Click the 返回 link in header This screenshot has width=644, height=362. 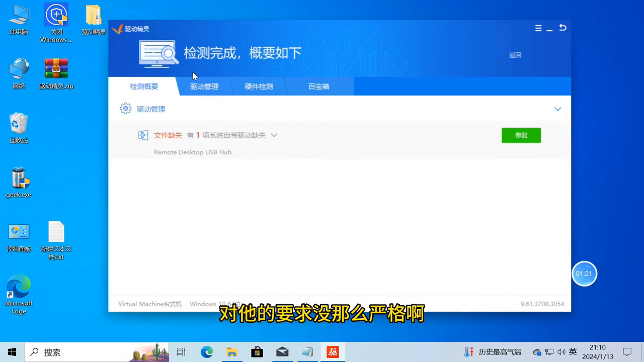coord(515,55)
